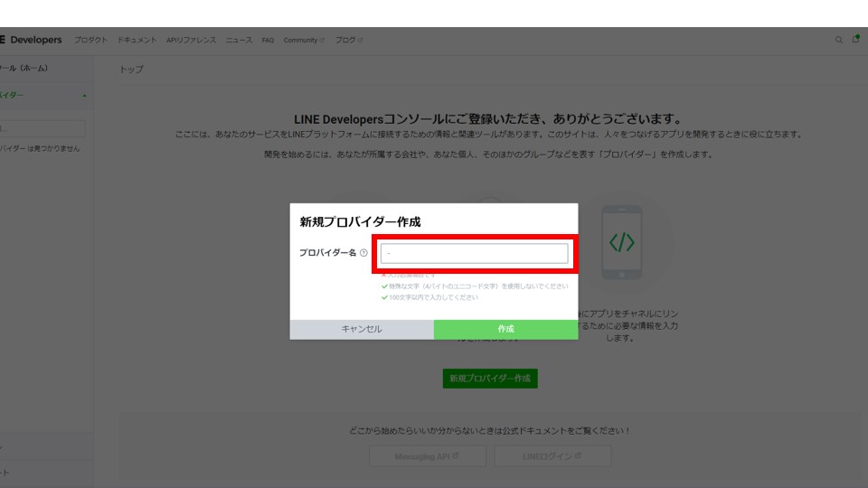This screenshot has height=488, width=868.
Task: Open the プロダクト menu
Action: pos(90,40)
